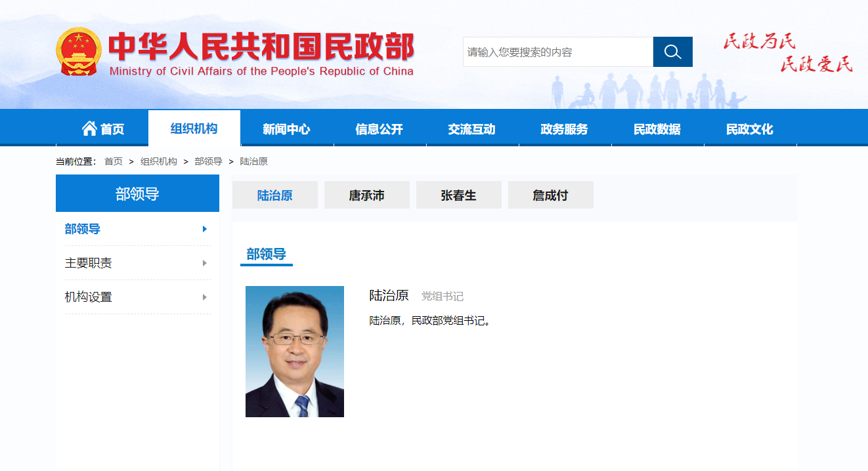This screenshot has height=471, width=868.
Task: Expand the 主要职责 sidebar arrow
Action: [x=206, y=263]
